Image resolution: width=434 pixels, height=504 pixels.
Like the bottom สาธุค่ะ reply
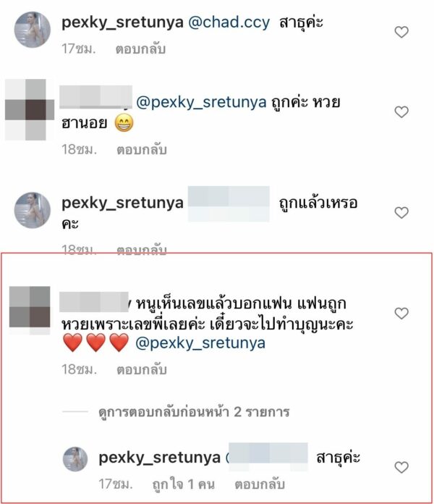[401, 467]
